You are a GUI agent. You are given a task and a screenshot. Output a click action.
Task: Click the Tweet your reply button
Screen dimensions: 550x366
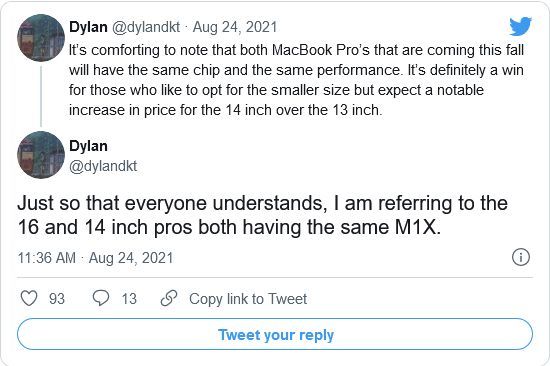275,334
